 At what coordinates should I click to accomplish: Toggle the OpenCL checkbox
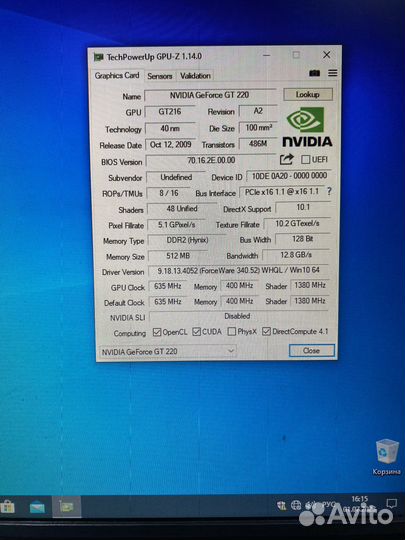pos(157,332)
